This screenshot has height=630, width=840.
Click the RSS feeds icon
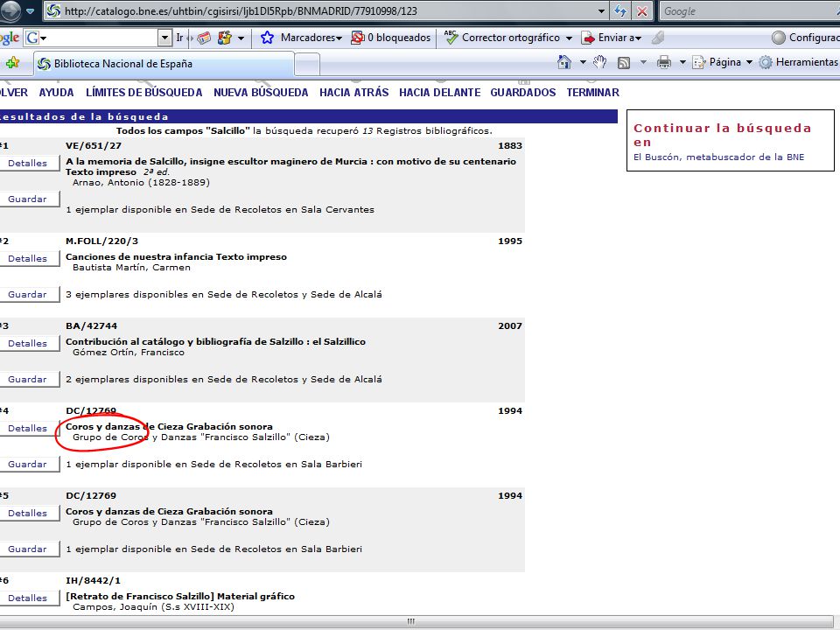624,63
